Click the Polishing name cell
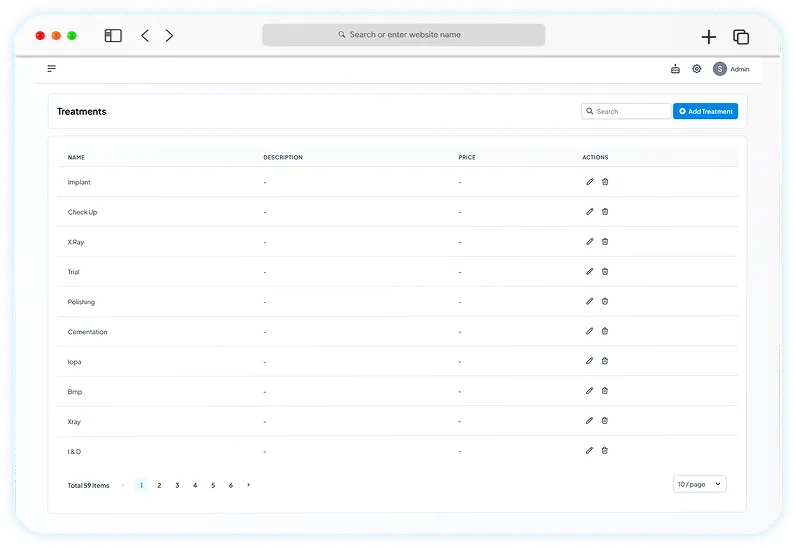 (81, 302)
